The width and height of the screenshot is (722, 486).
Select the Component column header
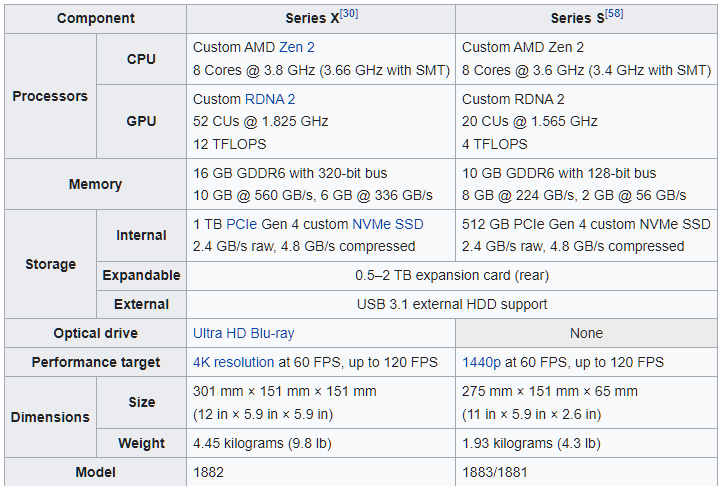click(x=96, y=18)
